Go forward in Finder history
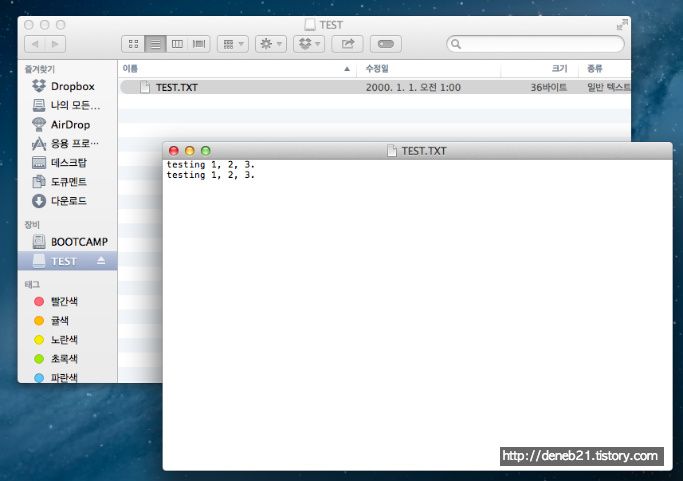The height and width of the screenshot is (481, 683). pyautogui.click(x=55, y=44)
